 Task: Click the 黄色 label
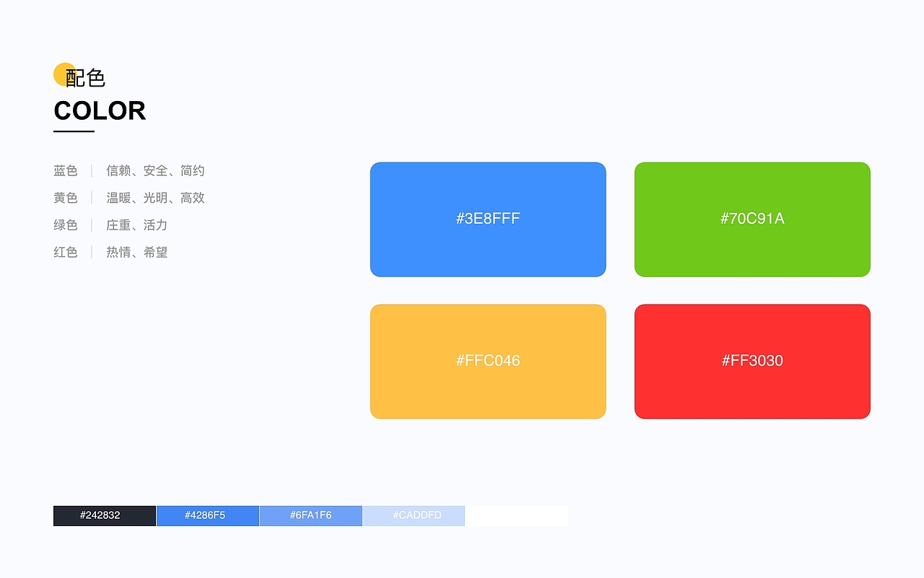[x=66, y=198]
